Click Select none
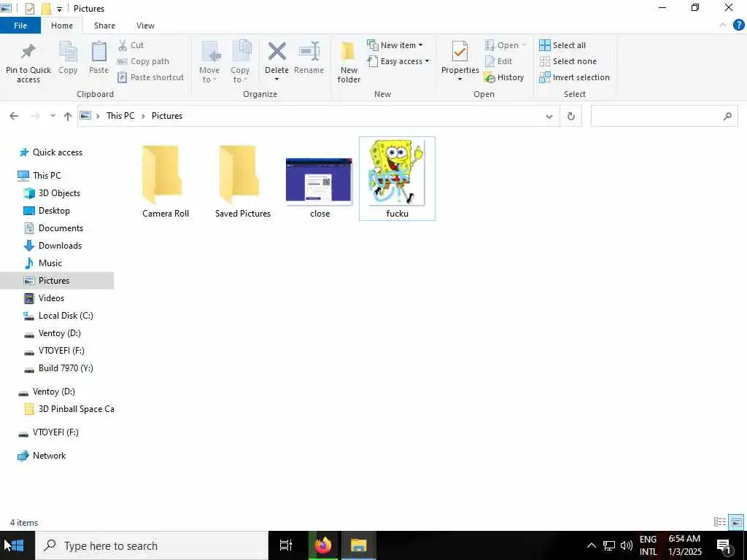The height and width of the screenshot is (560, 747). (x=568, y=61)
